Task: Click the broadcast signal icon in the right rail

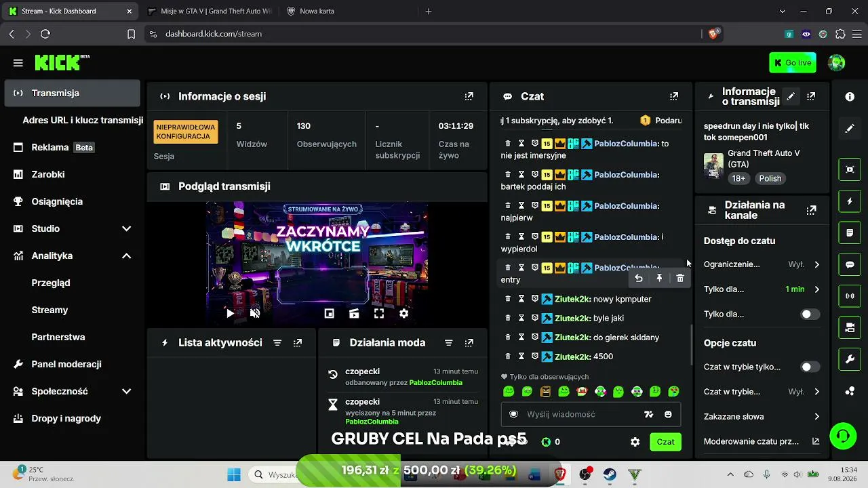Action: [x=850, y=296]
